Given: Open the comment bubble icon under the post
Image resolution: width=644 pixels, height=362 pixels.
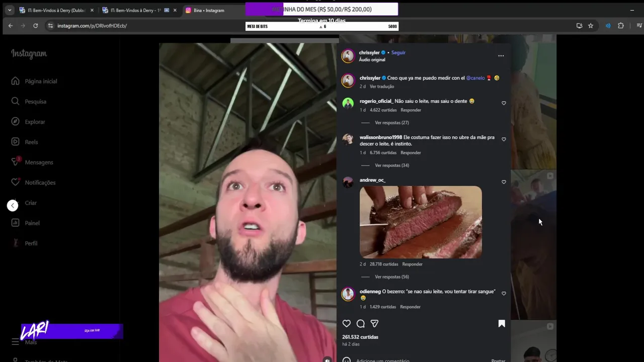Looking at the screenshot, I should 361,324.
